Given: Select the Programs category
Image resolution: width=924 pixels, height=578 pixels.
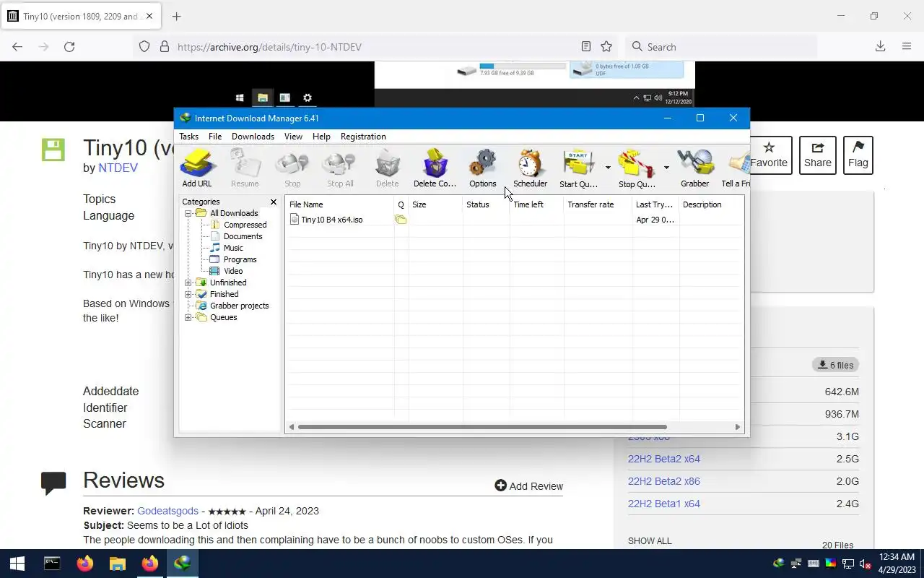Looking at the screenshot, I should (x=240, y=259).
